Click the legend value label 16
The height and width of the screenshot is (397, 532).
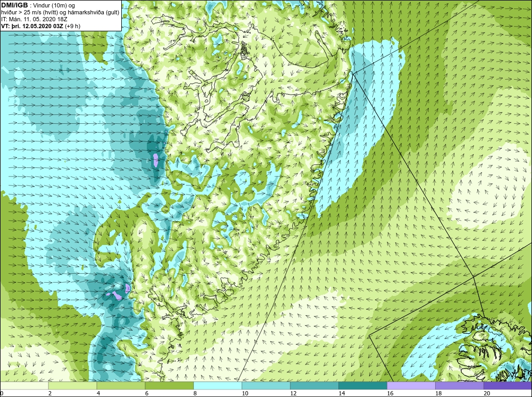point(390,393)
